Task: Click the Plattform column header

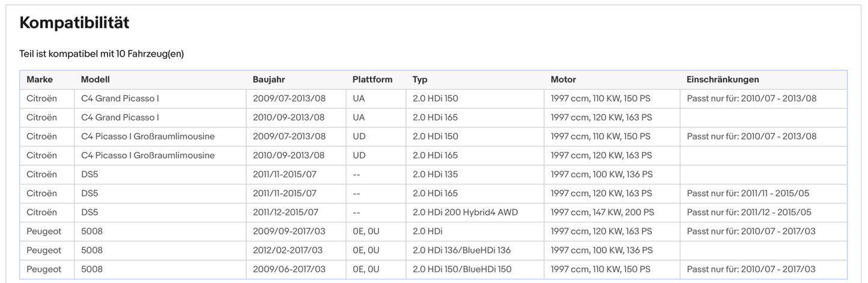Action: (x=372, y=79)
